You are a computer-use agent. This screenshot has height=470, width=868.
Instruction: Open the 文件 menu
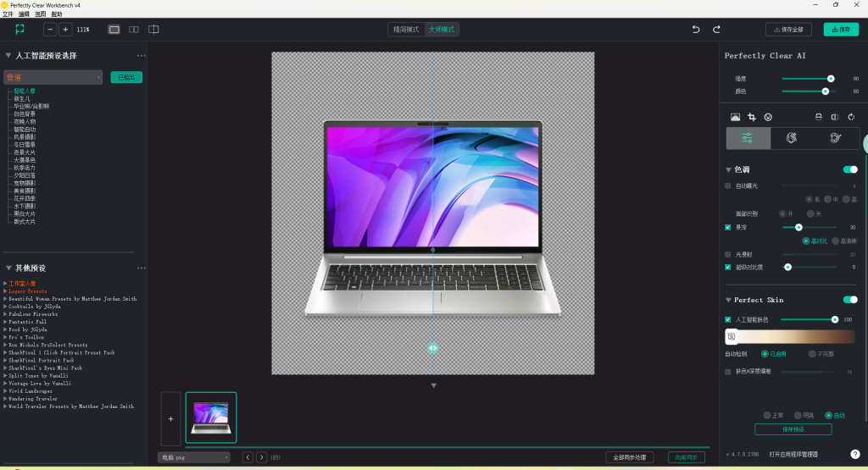[8, 14]
